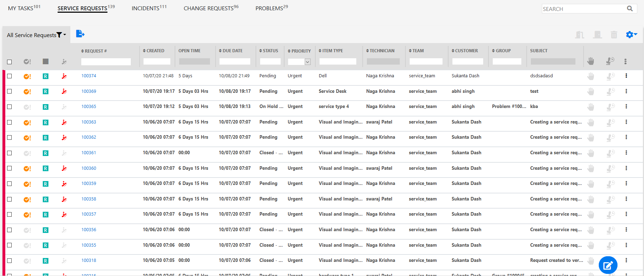Click the single door icon in toolbar
Viewport: 644px width, 276px height.
tap(598, 35)
